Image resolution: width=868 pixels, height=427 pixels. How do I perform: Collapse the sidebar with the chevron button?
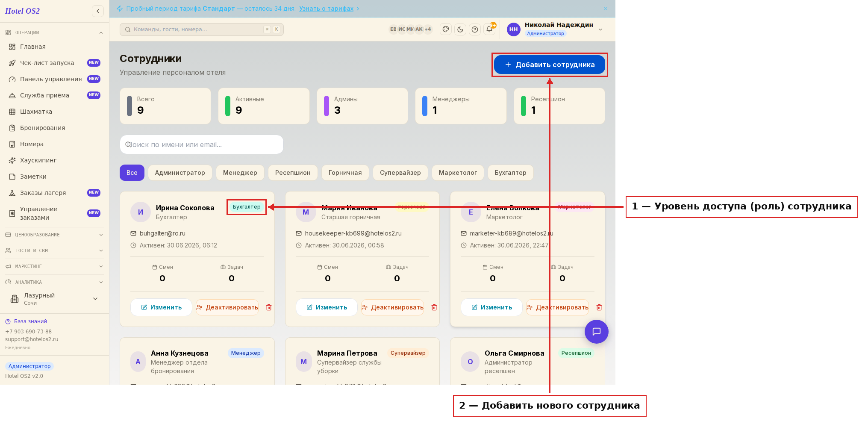[x=98, y=11]
